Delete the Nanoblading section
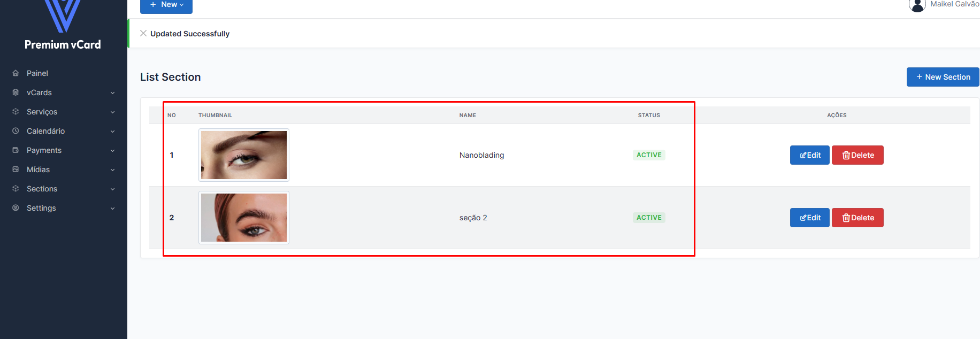This screenshot has width=980, height=339. (x=857, y=155)
